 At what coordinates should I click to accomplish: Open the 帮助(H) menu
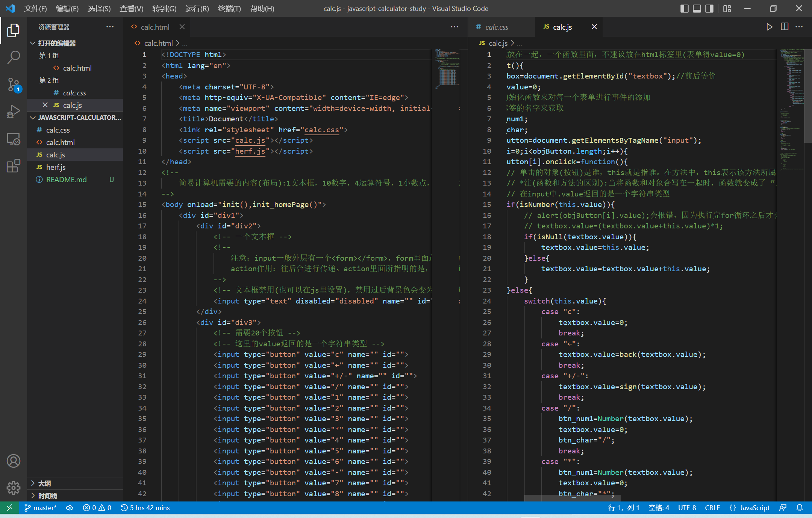click(262, 9)
